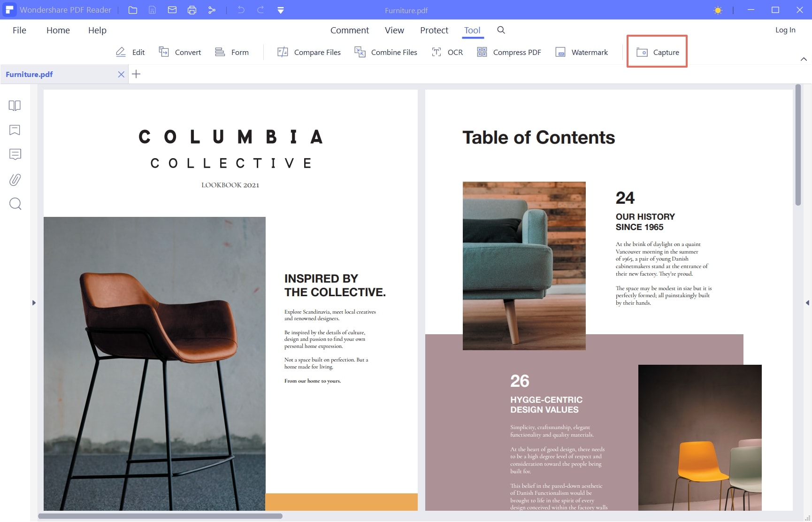Viewport: 812px width, 522px height.
Task: Run the OCR tool
Action: [447, 52]
